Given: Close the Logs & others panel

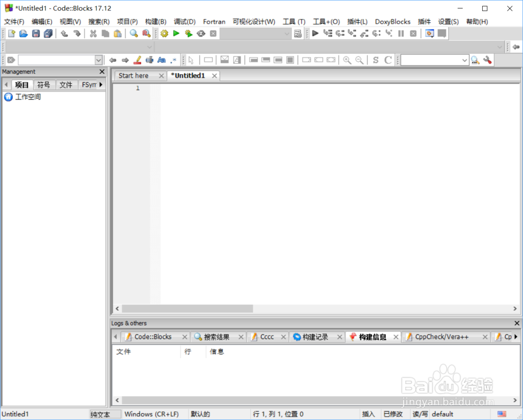Looking at the screenshot, I should tap(517, 323).
